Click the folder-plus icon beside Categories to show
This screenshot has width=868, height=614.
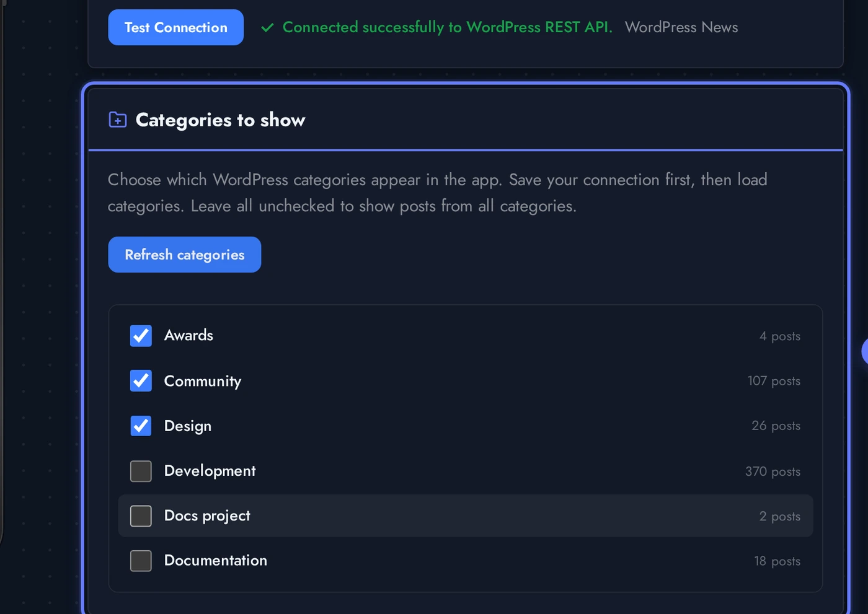(x=117, y=120)
